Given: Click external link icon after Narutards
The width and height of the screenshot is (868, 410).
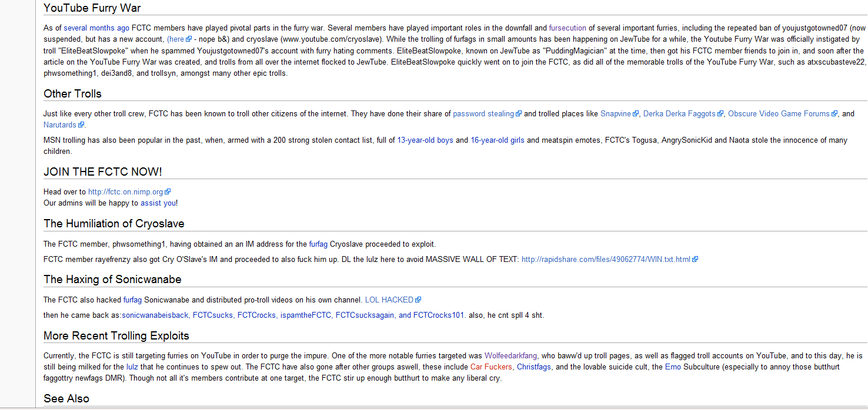Looking at the screenshot, I should tap(82, 125).
